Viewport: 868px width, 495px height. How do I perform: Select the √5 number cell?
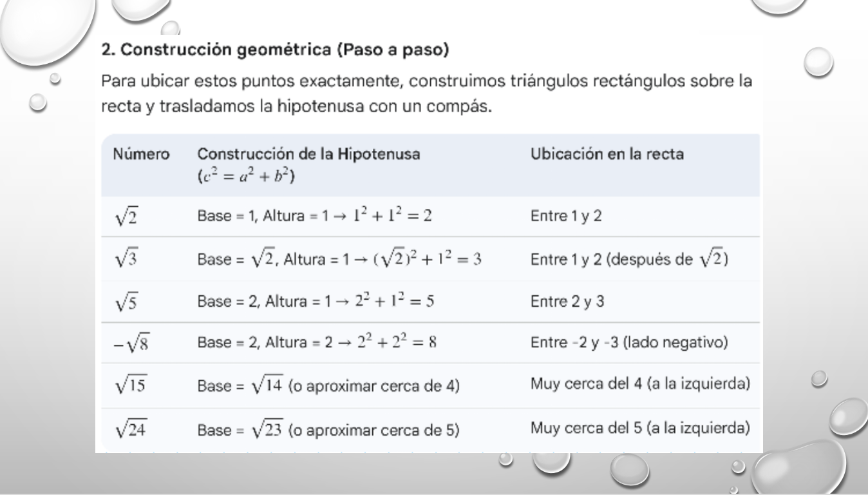(x=126, y=302)
